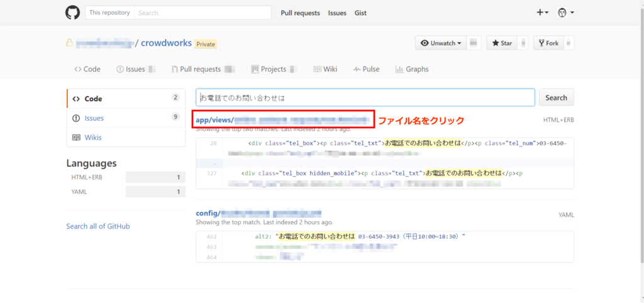Click line number 464 in YAML result

(211, 257)
